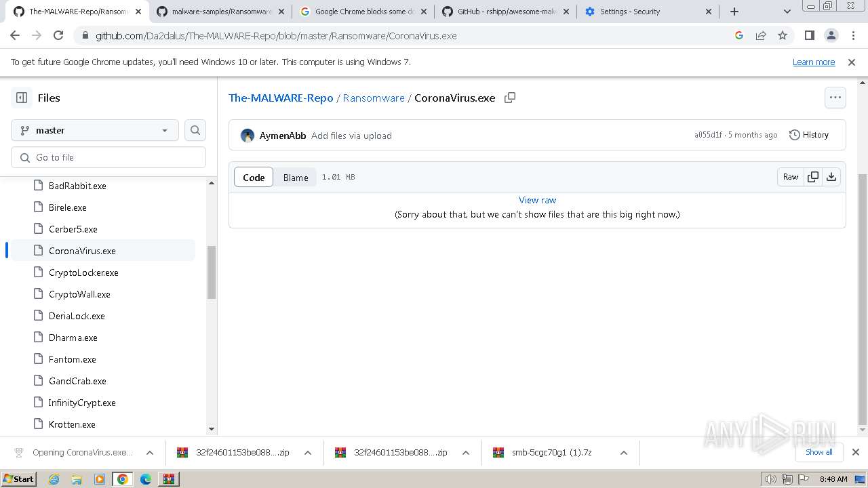The height and width of the screenshot is (488, 868).
Task: Open Fantom.exe in file tree
Action: pos(73,359)
